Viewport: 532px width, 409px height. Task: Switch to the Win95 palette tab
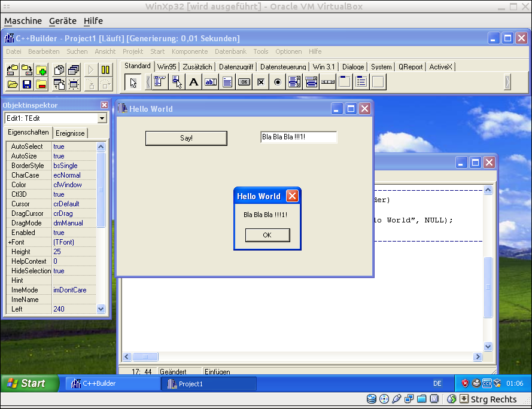click(166, 67)
